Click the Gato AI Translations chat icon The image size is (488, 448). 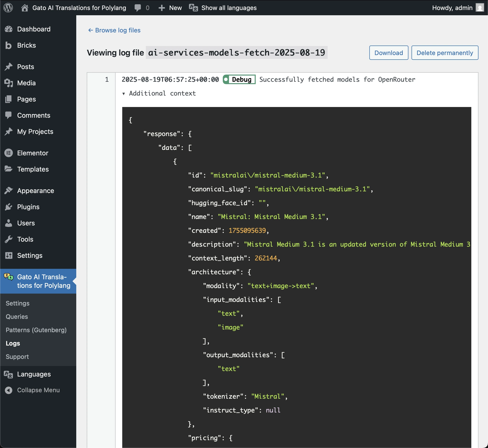click(x=9, y=277)
